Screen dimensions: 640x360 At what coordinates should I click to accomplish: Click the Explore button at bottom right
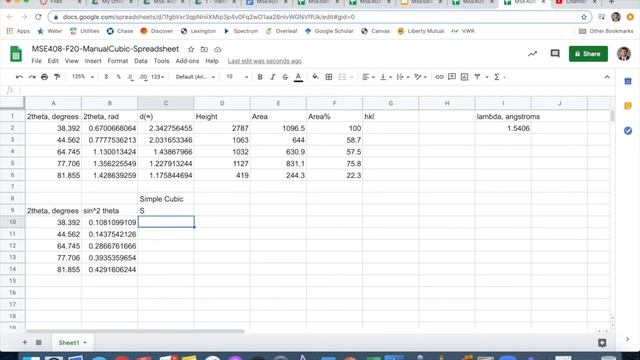(602, 343)
